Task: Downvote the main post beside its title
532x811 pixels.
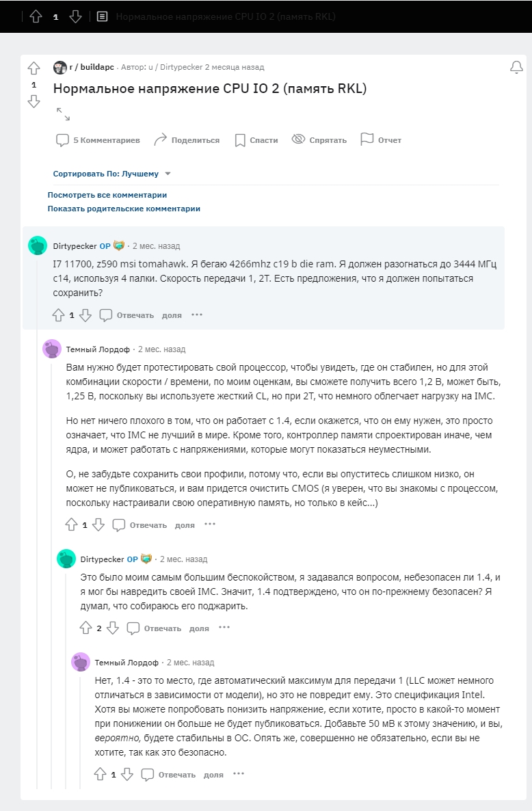Action: tap(34, 101)
